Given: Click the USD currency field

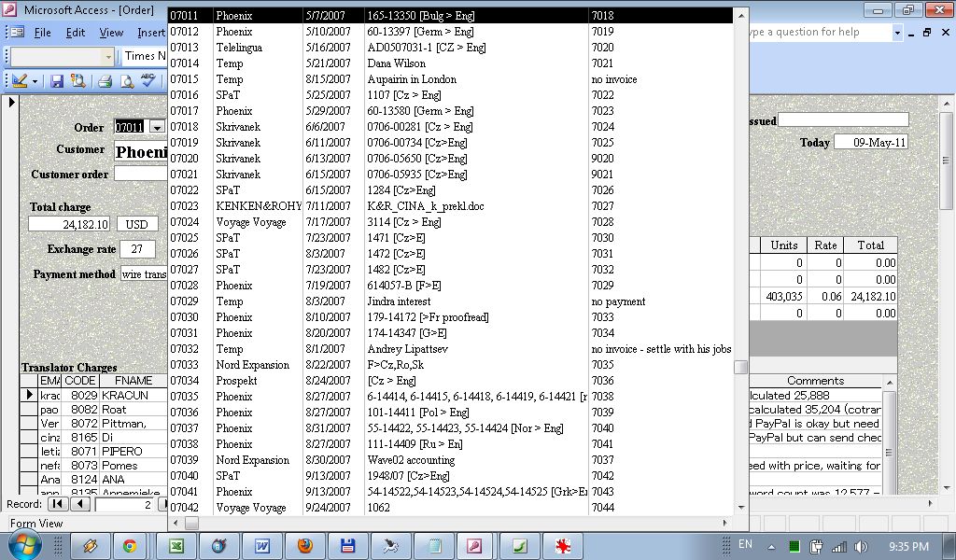Looking at the screenshot, I should (137, 224).
